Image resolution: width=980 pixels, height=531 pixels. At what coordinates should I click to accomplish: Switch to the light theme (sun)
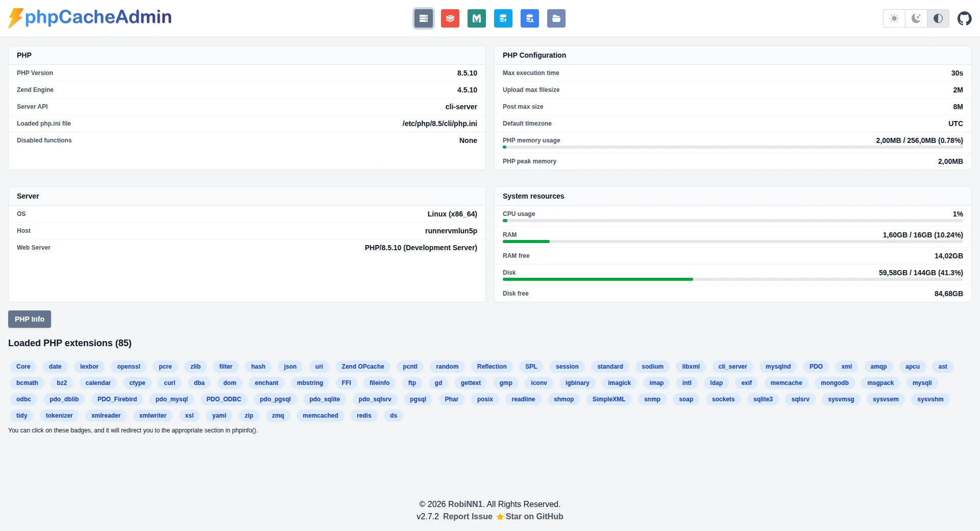click(894, 18)
